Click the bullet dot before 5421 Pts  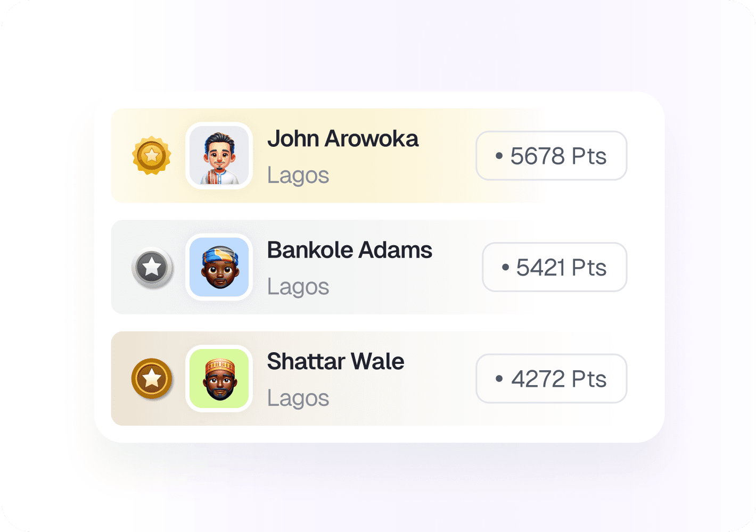tap(505, 268)
